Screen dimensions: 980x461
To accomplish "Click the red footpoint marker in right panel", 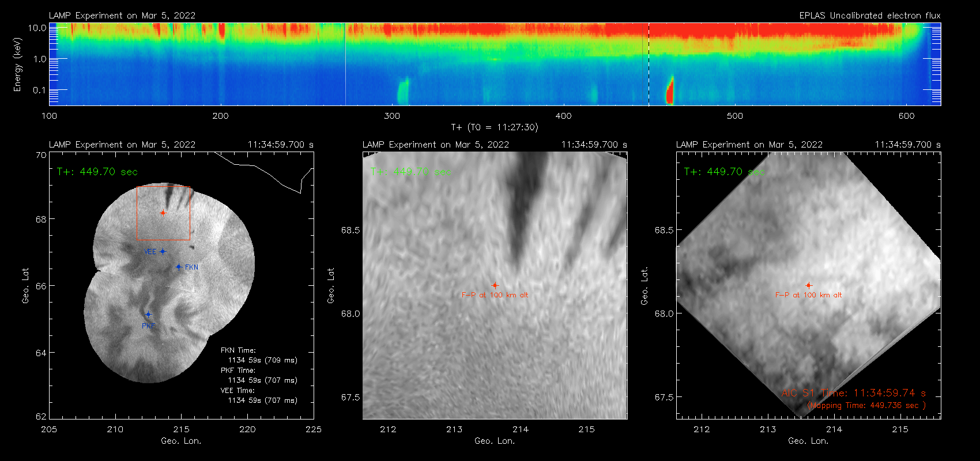I will [x=809, y=285].
